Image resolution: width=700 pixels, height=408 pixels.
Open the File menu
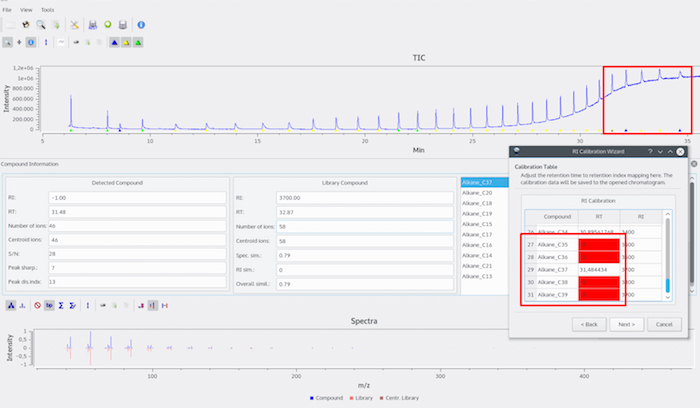[7, 9]
